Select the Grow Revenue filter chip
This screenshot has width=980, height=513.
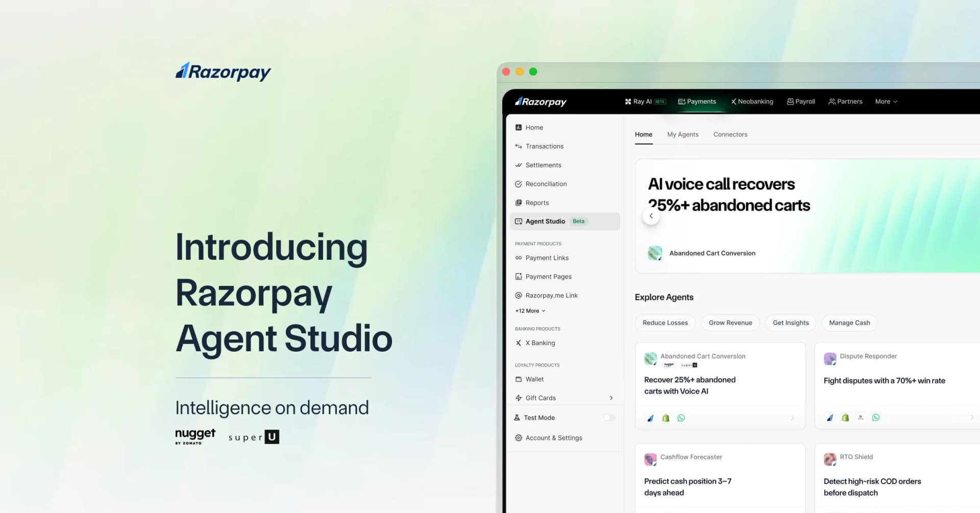(x=730, y=323)
